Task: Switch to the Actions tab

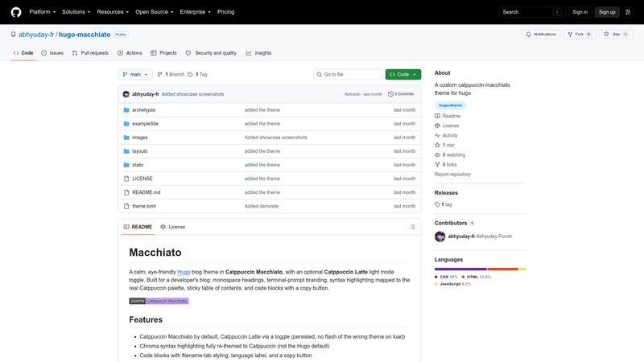Action: pos(130,53)
